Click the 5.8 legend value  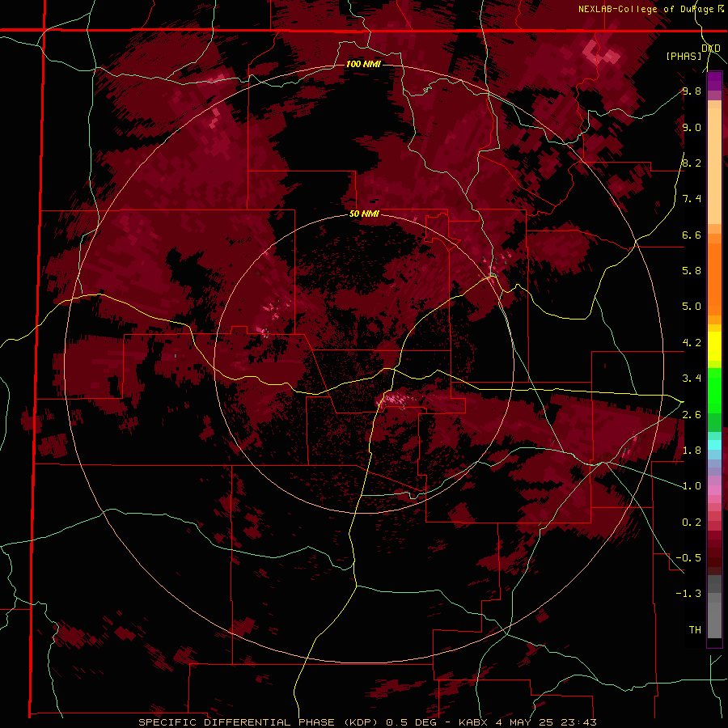pyautogui.click(x=692, y=271)
